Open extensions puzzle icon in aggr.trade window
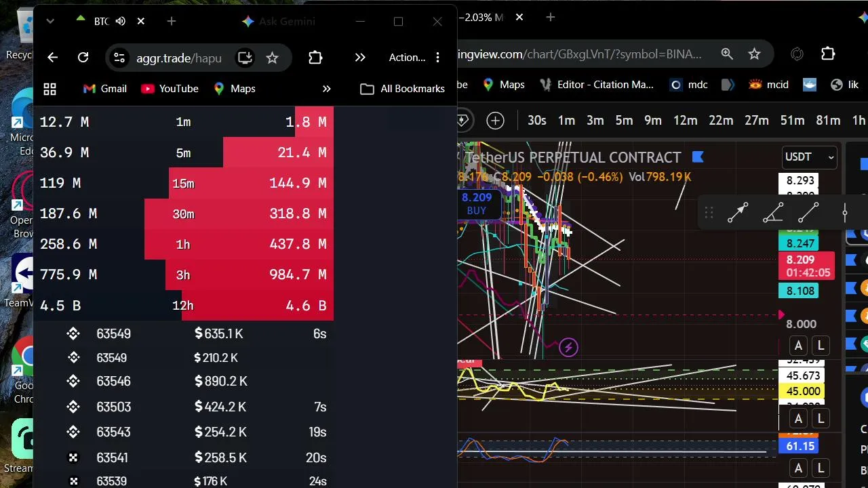The image size is (868, 488). click(x=315, y=58)
